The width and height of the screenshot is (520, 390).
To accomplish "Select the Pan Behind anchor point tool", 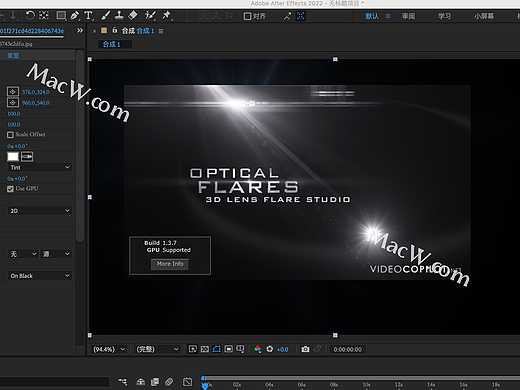I will pyautogui.click(x=44, y=15).
